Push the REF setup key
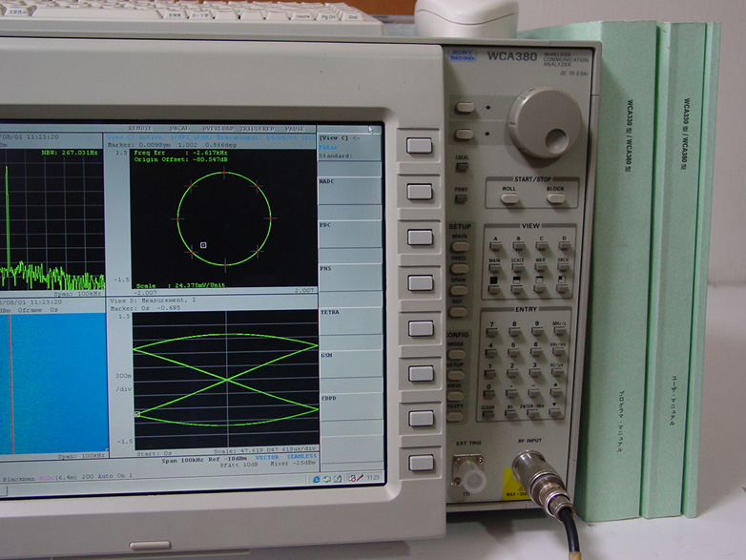The height and width of the screenshot is (560, 746). [x=458, y=312]
